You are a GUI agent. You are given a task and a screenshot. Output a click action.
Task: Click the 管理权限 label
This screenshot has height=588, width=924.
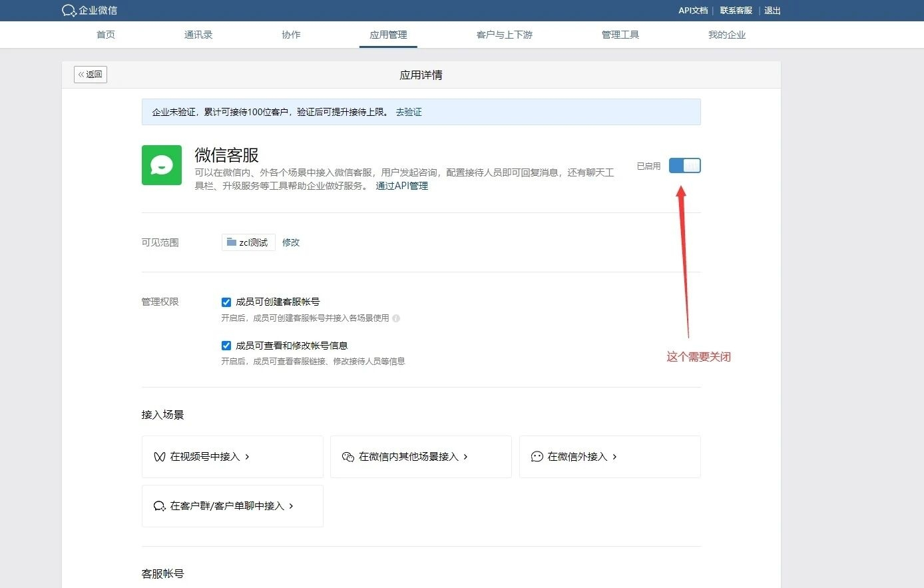tap(160, 302)
